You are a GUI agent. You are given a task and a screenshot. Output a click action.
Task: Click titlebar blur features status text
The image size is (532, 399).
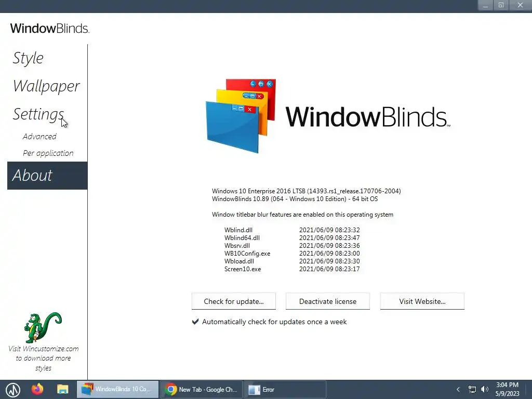(303, 215)
